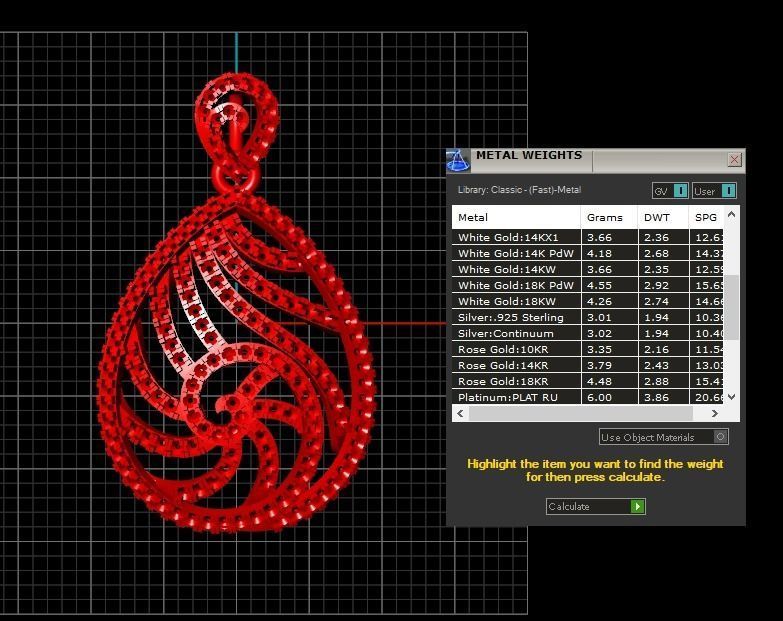The image size is (783, 621).
Task: Click the 3.01 grams Sterling silver value
Action: coord(599,317)
